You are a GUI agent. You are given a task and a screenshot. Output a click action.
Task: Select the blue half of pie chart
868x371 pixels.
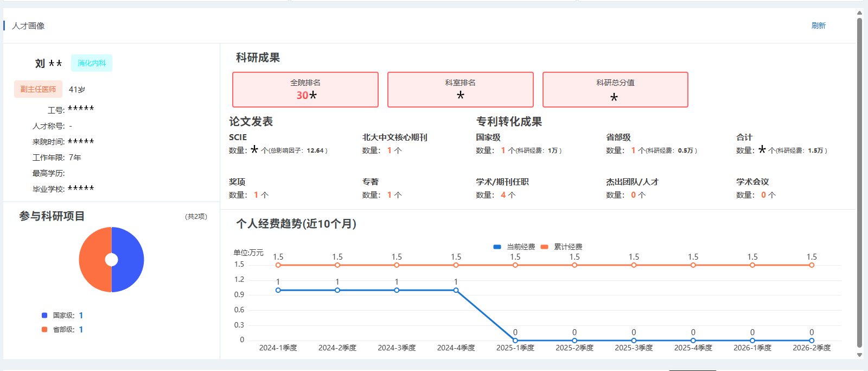tap(128, 260)
